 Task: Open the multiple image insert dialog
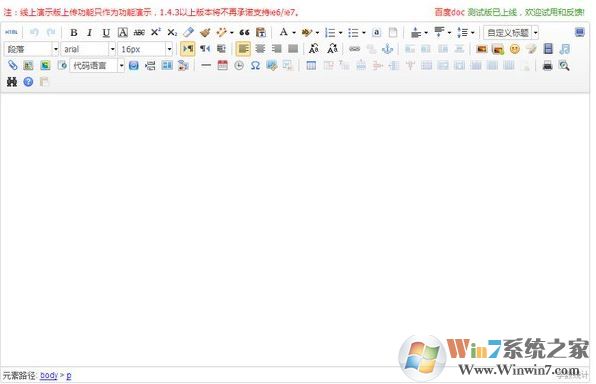click(x=498, y=49)
